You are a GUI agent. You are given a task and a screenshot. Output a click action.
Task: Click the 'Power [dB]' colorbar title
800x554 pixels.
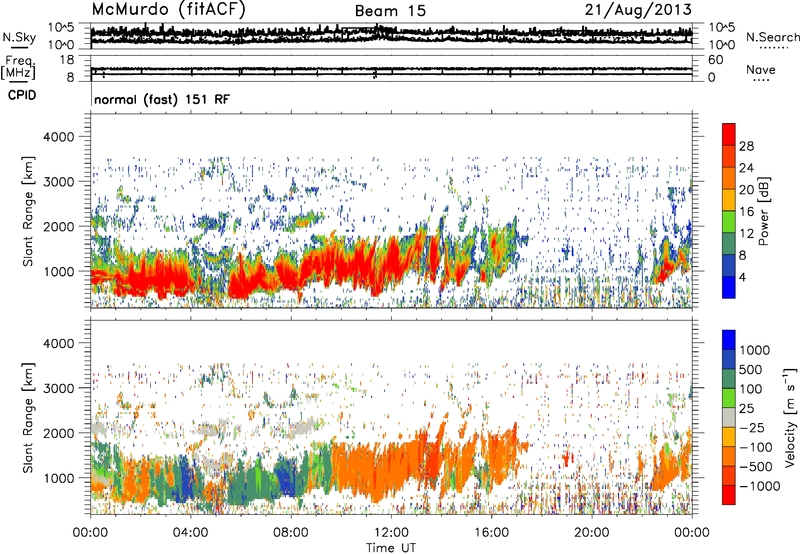click(764, 211)
